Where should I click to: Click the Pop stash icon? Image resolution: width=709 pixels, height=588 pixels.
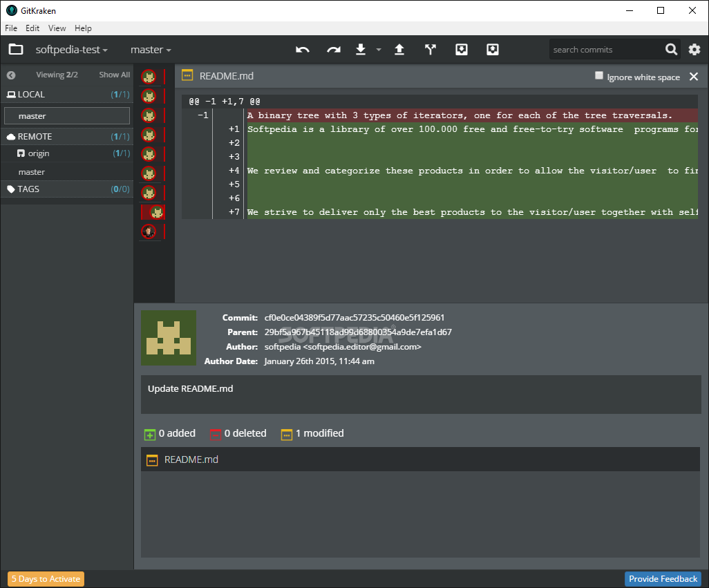coord(493,49)
